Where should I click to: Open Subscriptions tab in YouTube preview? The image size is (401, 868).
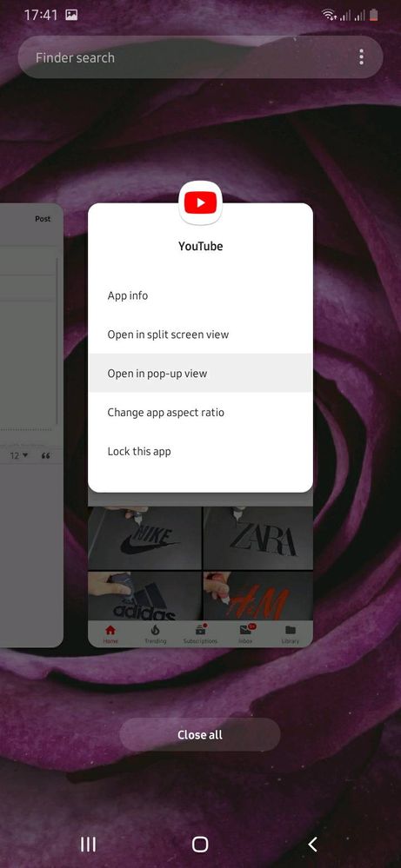coord(200,634)
